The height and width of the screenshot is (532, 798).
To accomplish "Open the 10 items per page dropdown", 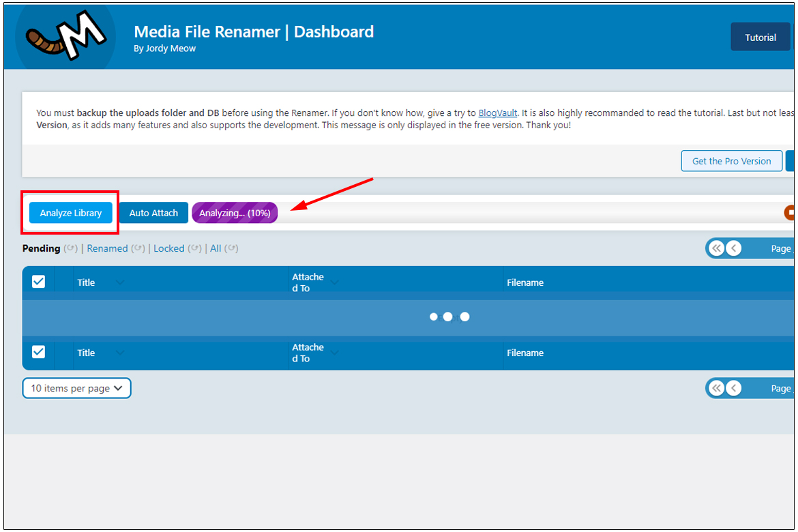I will coord(77,388).
